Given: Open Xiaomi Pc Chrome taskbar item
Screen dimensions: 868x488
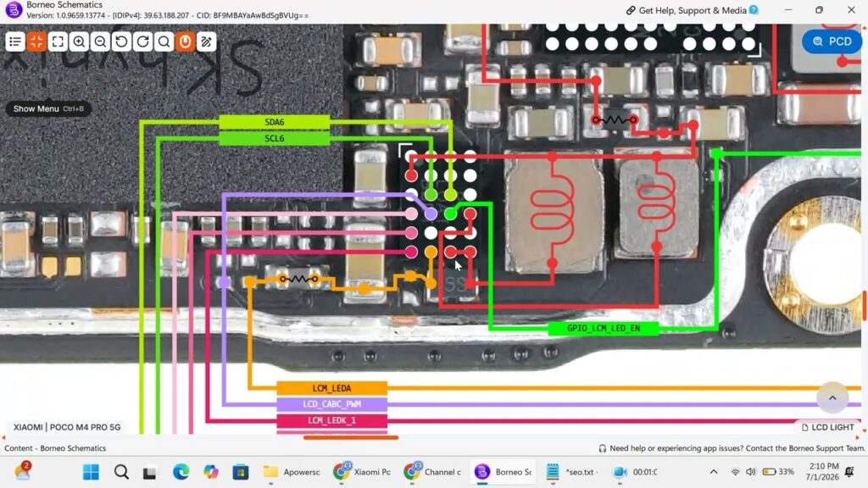Looking at the screenshot, I should pyautogui.click(x=363, y=472).
